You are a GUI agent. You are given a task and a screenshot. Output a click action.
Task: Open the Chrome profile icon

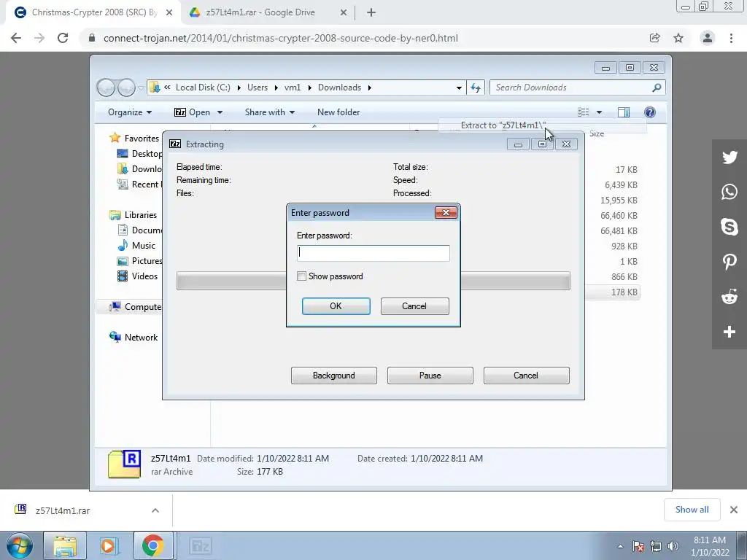coord(708,38)
